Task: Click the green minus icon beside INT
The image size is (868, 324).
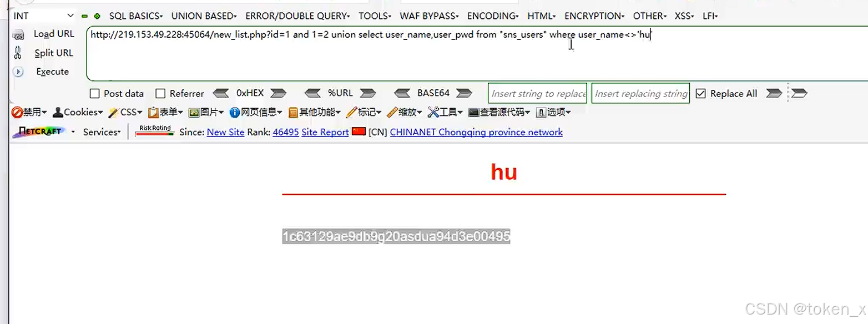Action: coord(84,16)
